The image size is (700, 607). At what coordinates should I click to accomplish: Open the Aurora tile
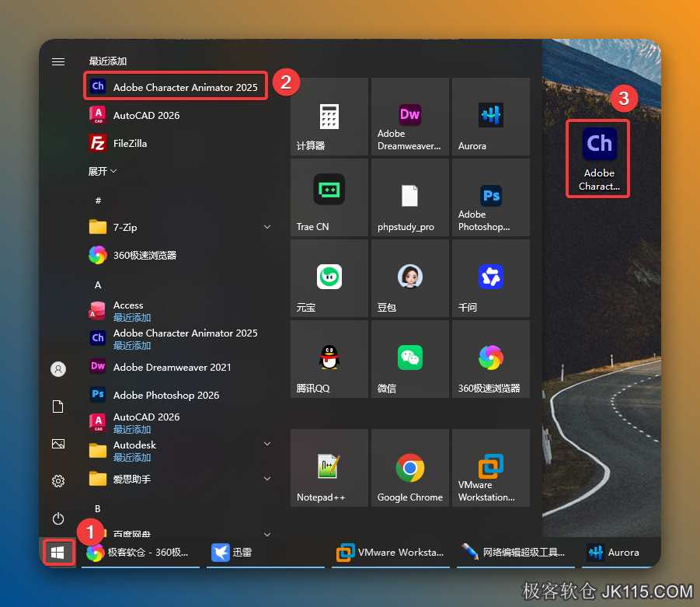click(x=491, y=117)
